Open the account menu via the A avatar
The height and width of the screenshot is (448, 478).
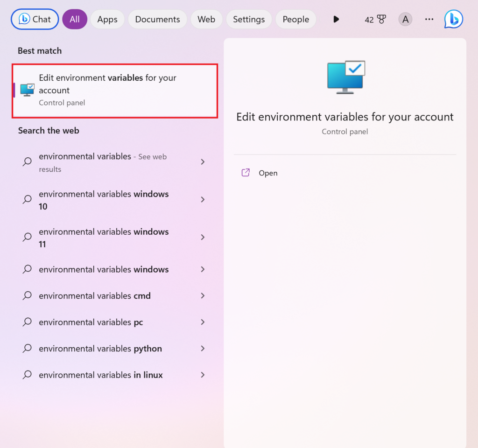point(405,19)
